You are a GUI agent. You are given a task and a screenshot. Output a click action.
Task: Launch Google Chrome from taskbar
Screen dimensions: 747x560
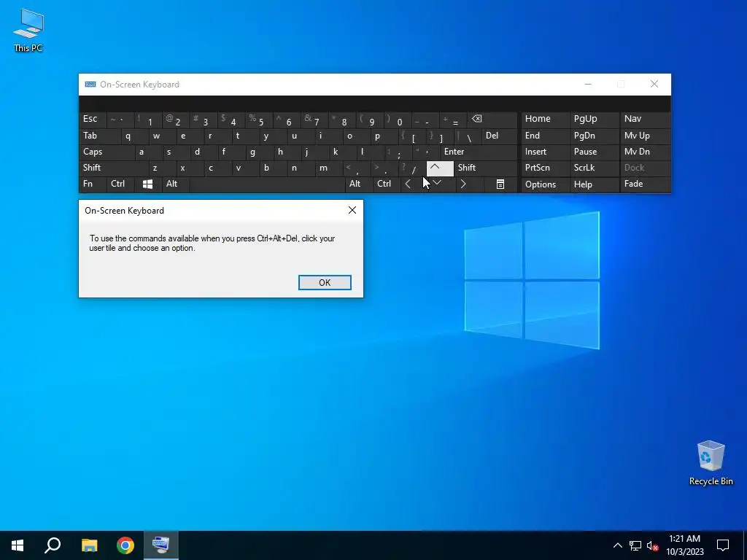[x=125, y=545]
